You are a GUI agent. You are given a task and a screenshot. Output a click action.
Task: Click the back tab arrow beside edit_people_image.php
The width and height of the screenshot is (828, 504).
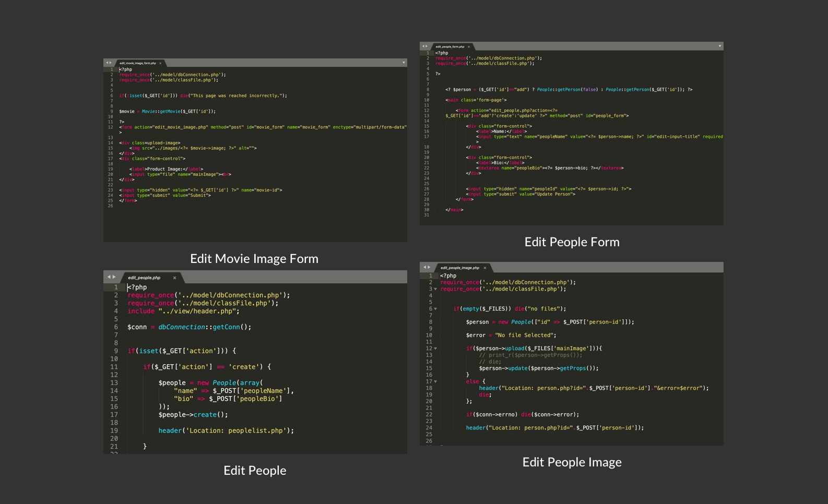[425, 267]
